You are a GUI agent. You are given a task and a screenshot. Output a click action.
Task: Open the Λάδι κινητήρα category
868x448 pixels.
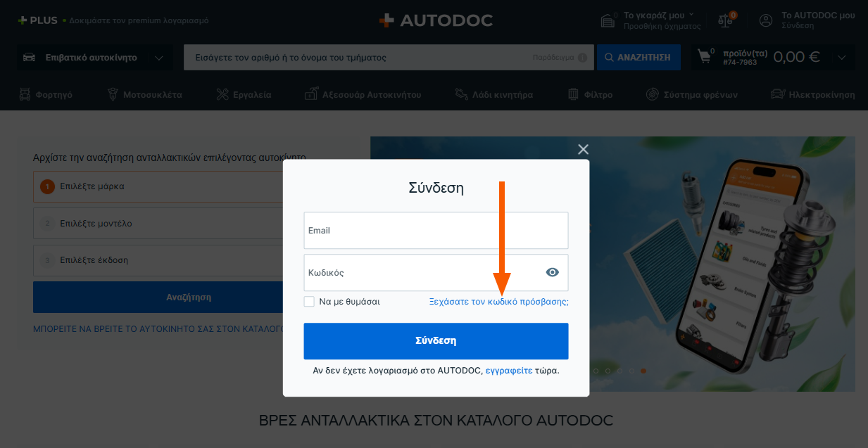tap(493, 94)
